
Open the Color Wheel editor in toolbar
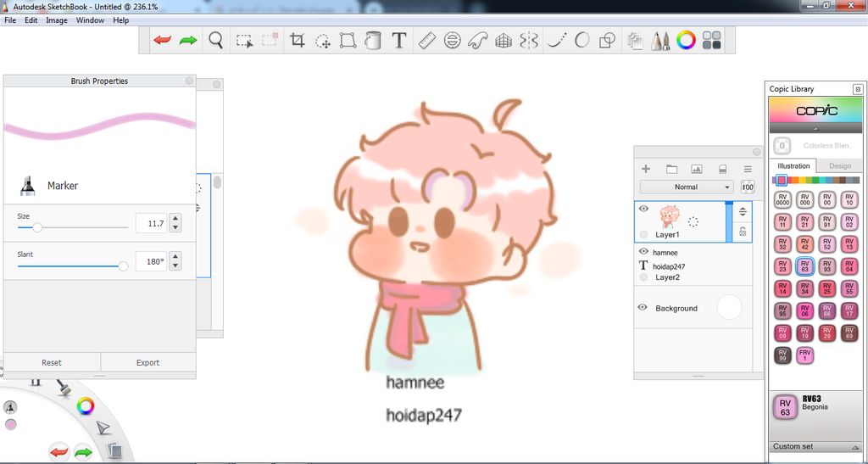pos(686,41)
